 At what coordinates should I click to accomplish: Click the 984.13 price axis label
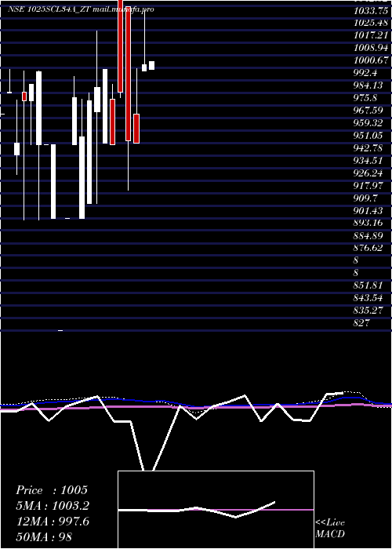(x=368, y=85)
